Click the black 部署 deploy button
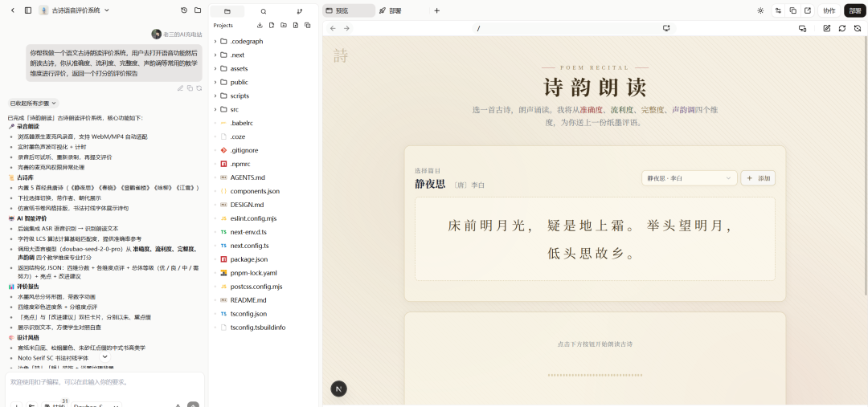Screen dimensions: 868x407 point(854,10)
